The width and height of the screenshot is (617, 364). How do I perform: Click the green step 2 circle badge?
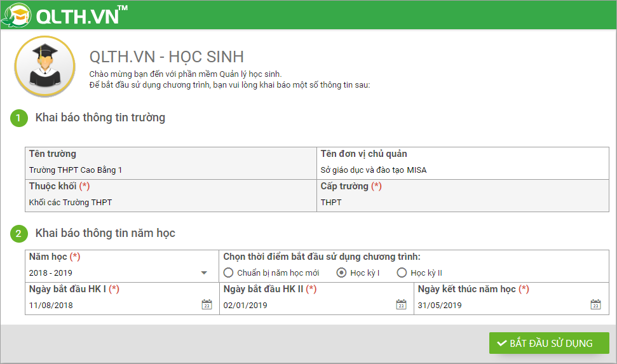[18, 234]
